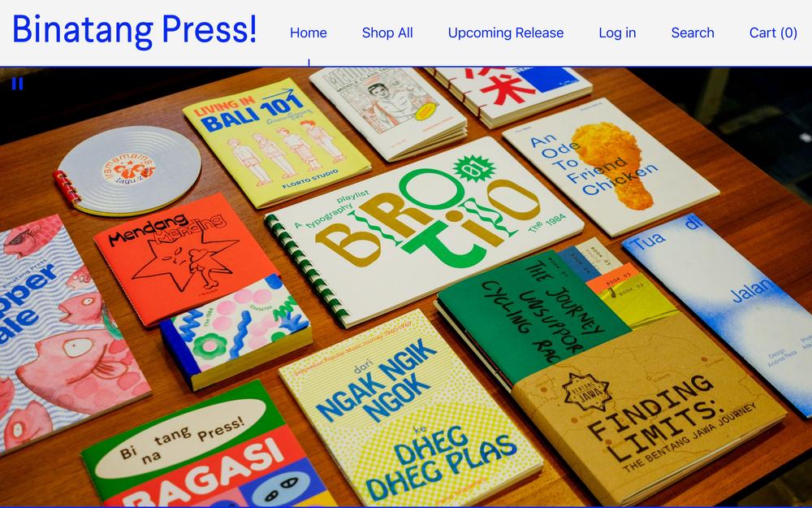The image size is (812, 508).
Task: Click the Ngak Ngik Ngok book cover
Action: point(409,410)
